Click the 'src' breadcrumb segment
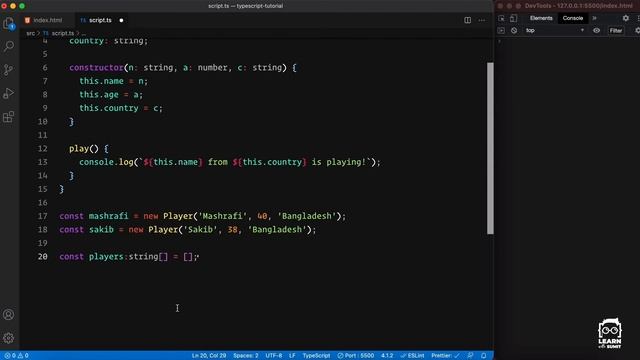This screenshot has width=640, height=360. [x=31, y=33]
